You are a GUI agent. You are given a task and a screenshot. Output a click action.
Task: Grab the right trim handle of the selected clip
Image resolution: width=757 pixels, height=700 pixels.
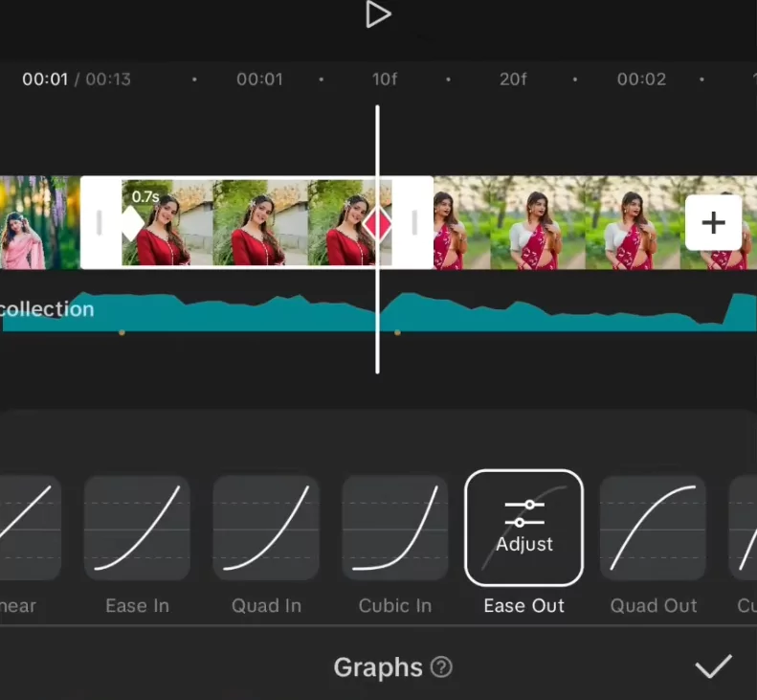414,223
